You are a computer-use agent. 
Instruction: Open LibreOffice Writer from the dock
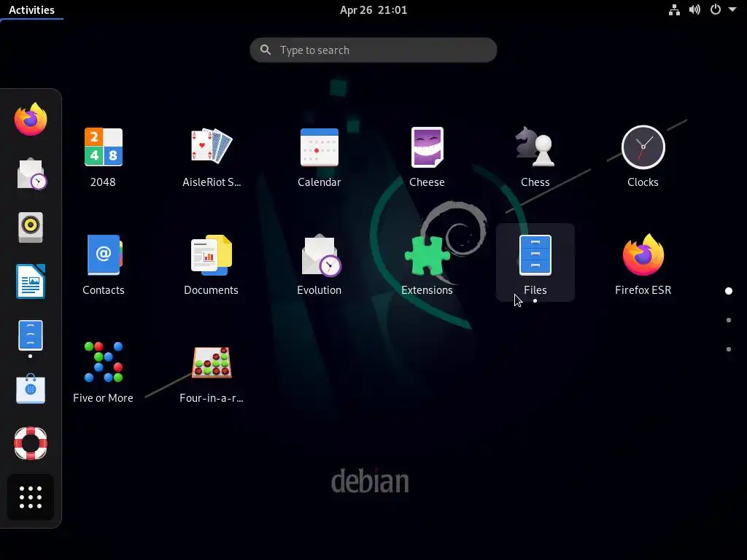(x=31, y=281)
